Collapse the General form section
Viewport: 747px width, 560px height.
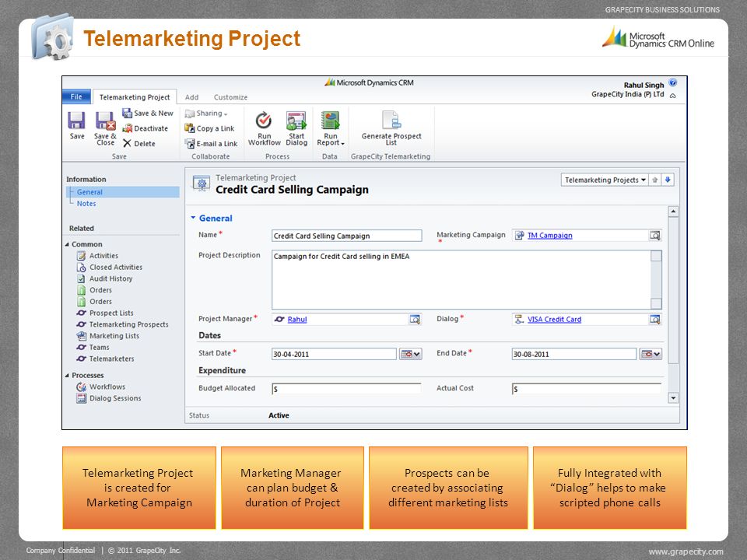194,218
